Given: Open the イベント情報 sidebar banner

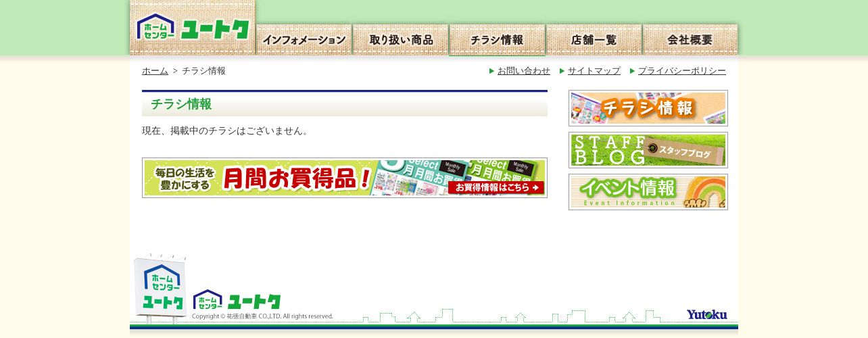Looking at the screenshot, I should 648,192.
